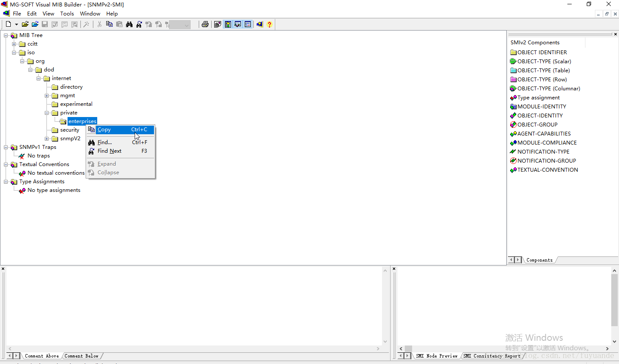This screenshot has width=619, height=364.
Task: Click the Paste toolbar icon
Action: coord(119,25)
